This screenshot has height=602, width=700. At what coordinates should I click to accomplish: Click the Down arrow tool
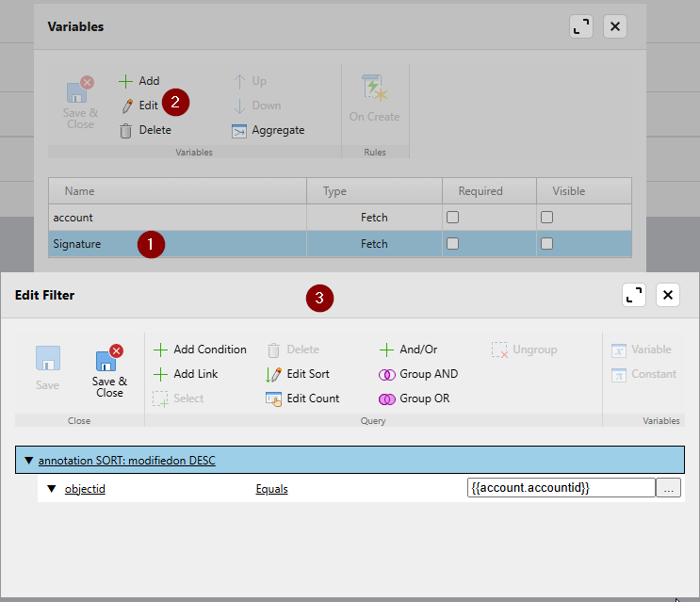tap(257, 106)
